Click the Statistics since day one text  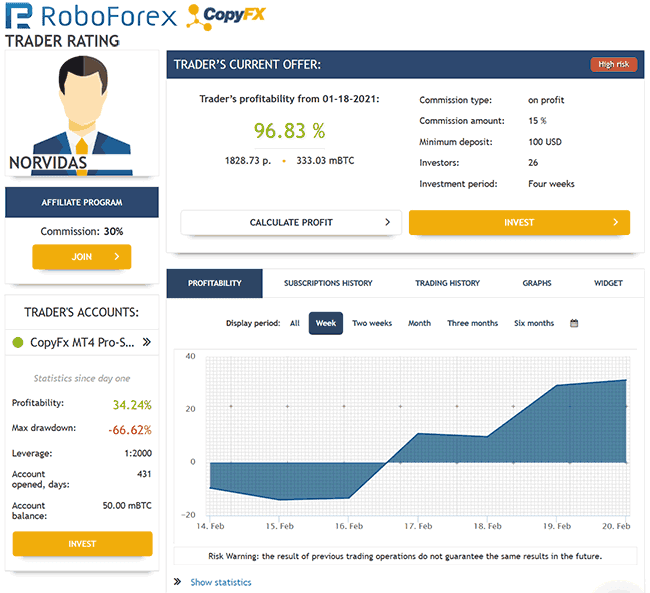pos(82,378)
